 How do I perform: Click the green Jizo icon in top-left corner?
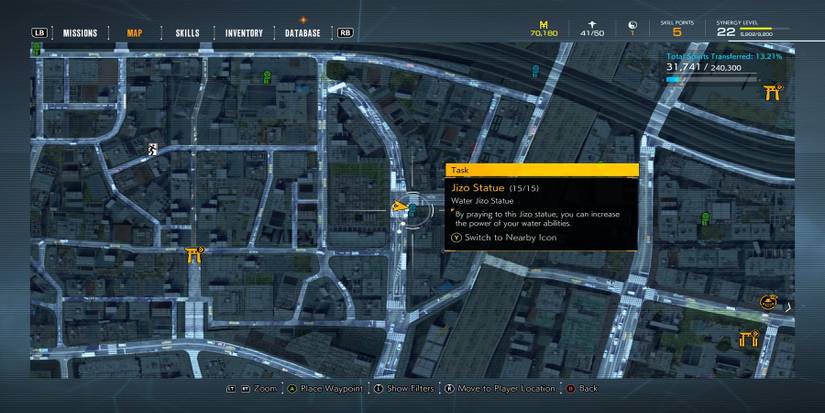pos(36,49)
